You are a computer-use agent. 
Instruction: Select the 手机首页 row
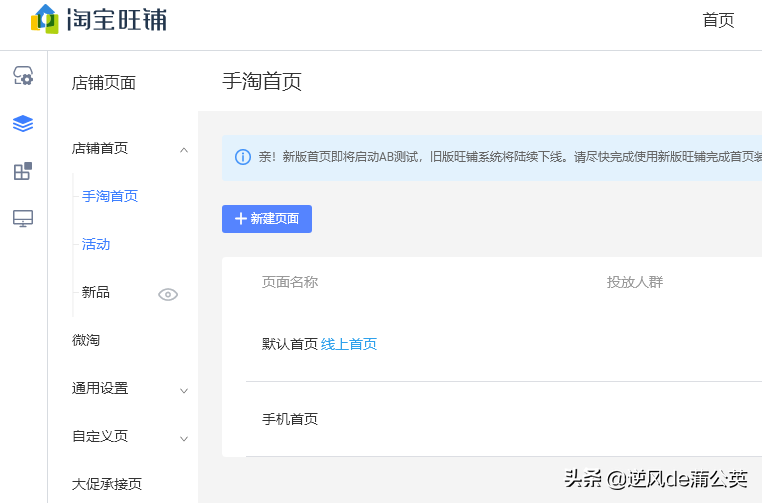coord(504,419)
